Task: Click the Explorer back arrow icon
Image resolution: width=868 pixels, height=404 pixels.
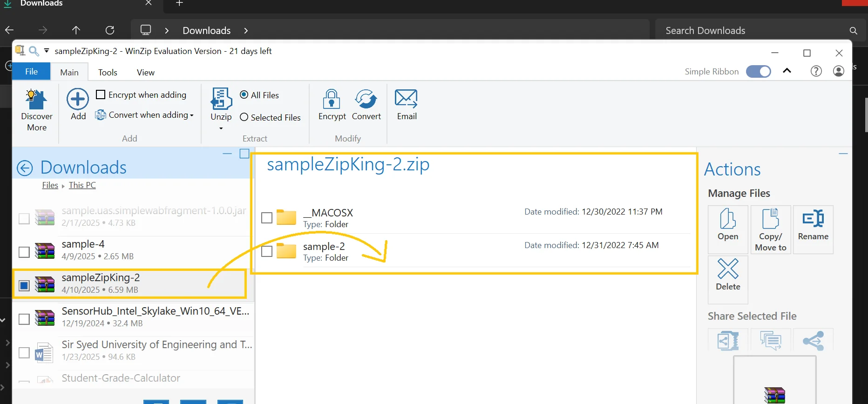Action: 9,30
